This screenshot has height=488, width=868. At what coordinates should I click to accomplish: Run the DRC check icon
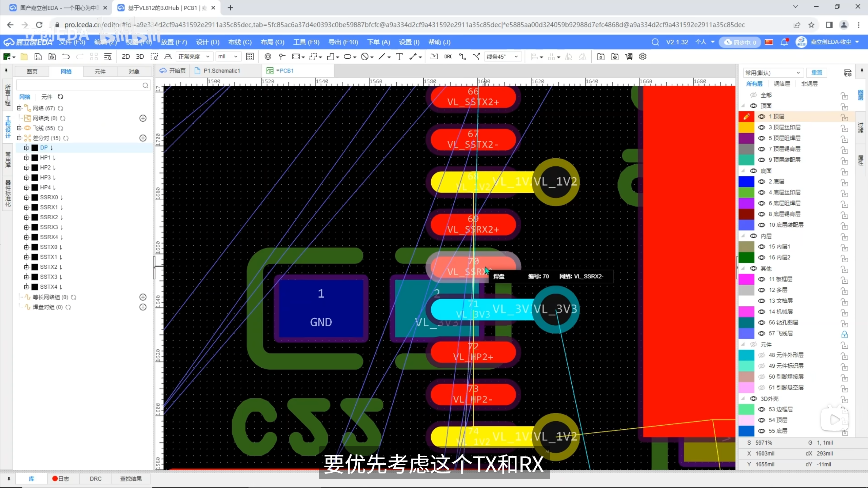[448, 57]
